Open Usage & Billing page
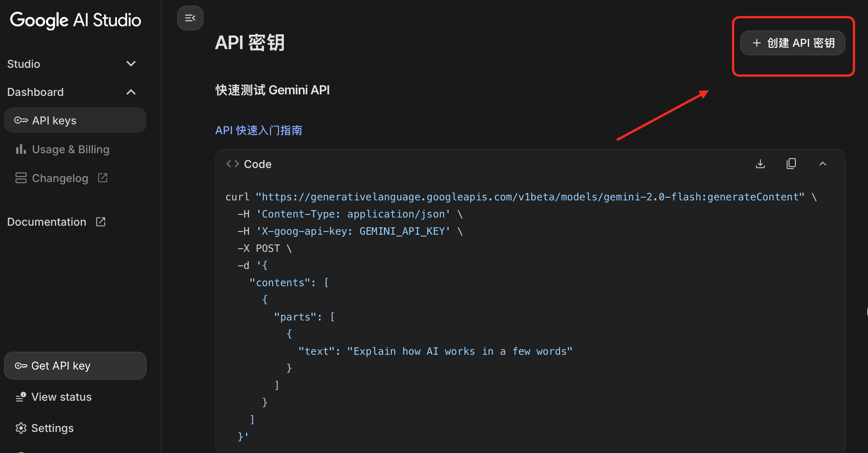 70,149
